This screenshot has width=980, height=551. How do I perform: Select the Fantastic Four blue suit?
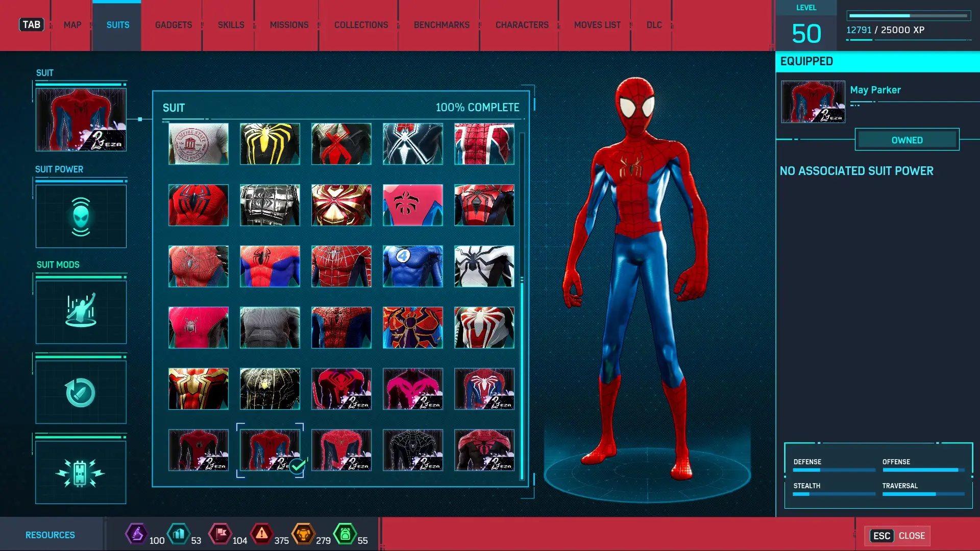(x=413, y=266)
